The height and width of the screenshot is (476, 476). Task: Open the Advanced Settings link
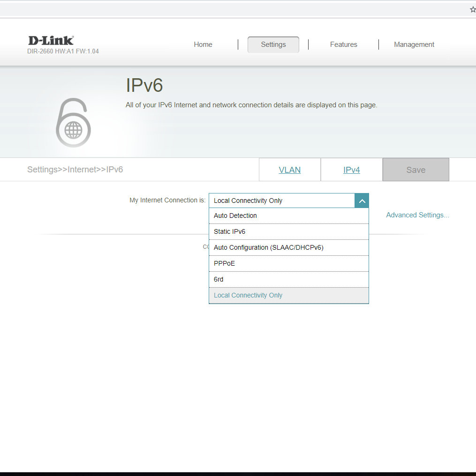click(x=417, y=215)
